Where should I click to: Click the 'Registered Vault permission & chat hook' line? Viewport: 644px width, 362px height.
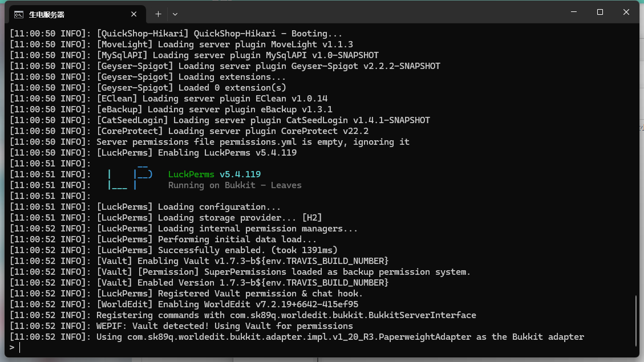coord(186,294)
